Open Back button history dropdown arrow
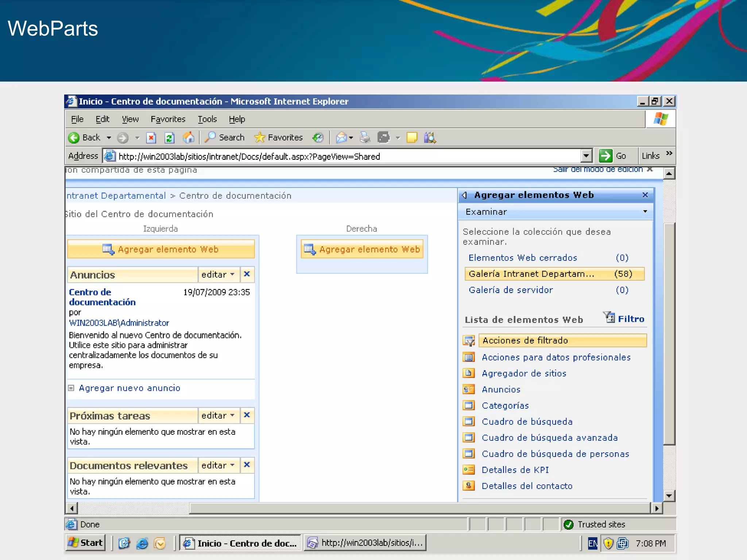Image resolution: width=747 pixels, height=560 pixels. [x=109, y=138]
